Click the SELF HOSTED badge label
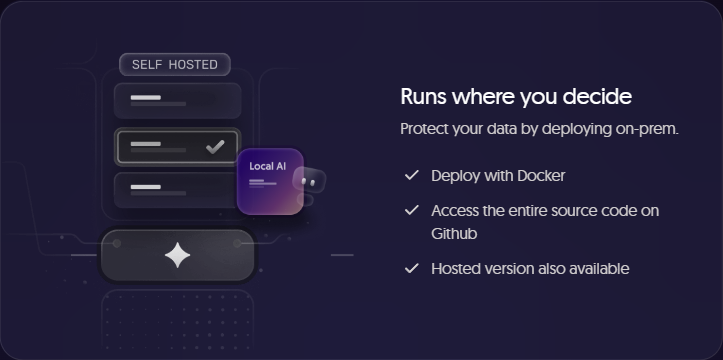The image size is (723, 360). tap(175, 65)
